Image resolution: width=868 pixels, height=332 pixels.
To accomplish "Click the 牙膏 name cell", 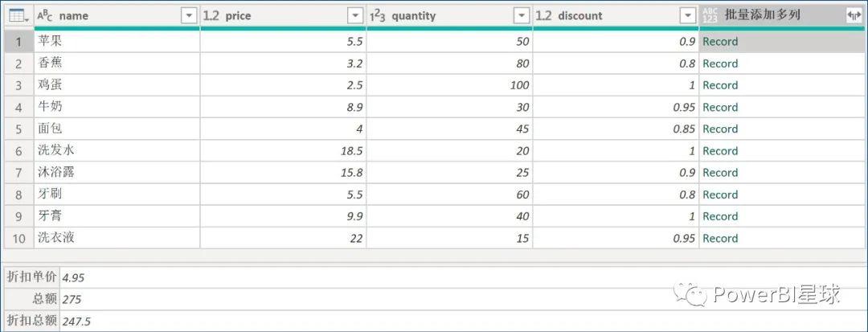I will pyautogui.click(x=117, y=216).
